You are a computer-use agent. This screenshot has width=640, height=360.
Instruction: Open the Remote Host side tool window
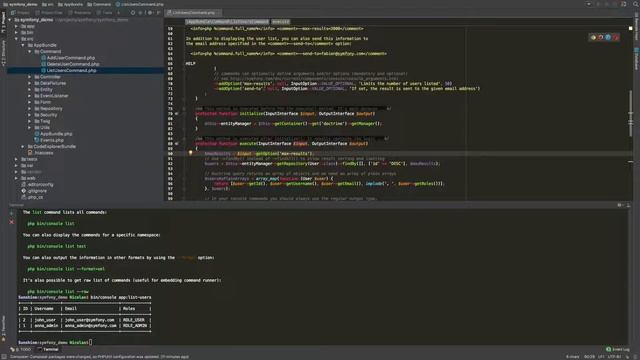click(636, 25)
